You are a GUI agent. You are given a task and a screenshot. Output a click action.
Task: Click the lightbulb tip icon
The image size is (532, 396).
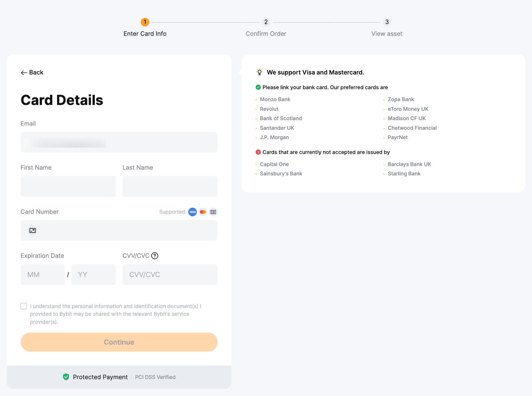pyautogui.click(x=259, y=72)
